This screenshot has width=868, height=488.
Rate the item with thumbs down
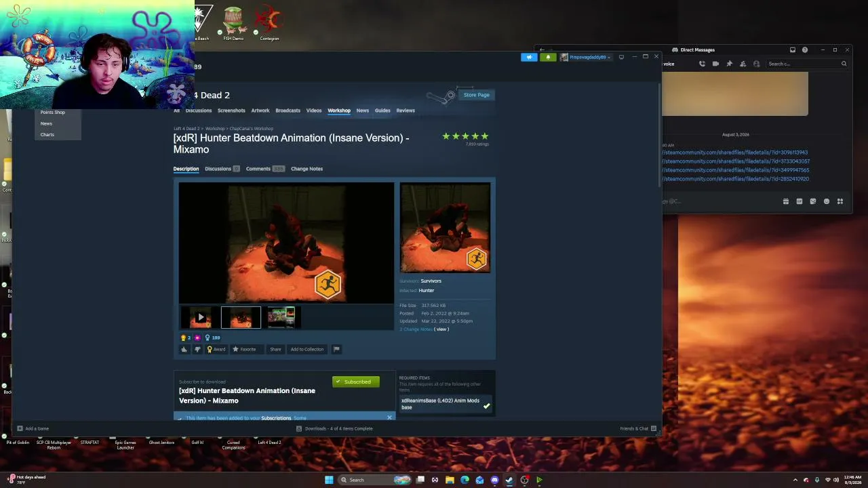(x=197, y=349)
